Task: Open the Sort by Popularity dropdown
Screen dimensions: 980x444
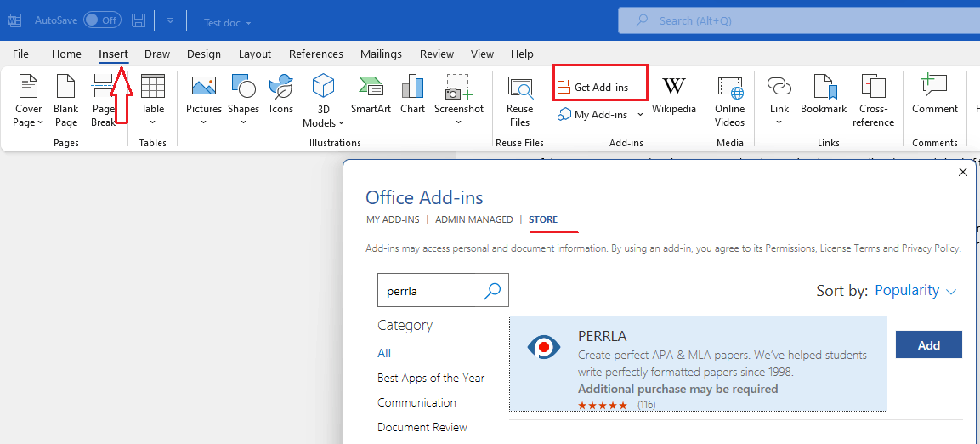Action: [x=915, y=291]
